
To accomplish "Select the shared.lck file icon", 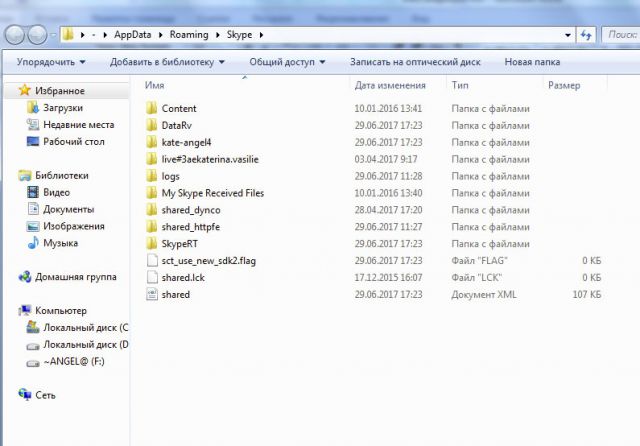I will tap(152, 277).
